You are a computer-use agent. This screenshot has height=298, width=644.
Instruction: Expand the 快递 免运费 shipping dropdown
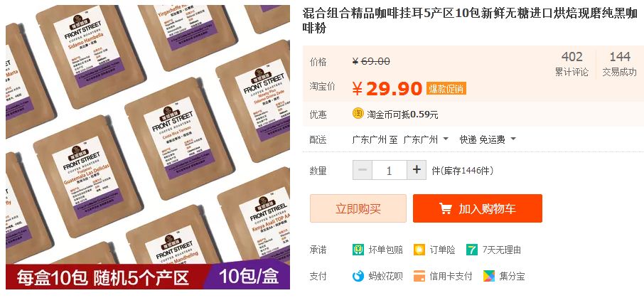pos(488,139)
